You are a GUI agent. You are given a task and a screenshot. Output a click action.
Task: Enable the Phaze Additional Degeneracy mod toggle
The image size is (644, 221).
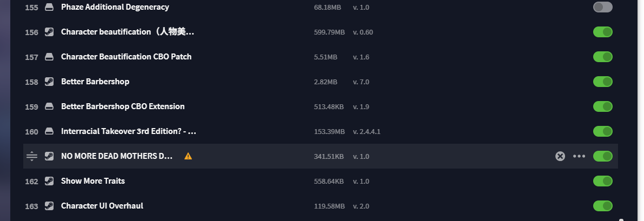point(603,7)
